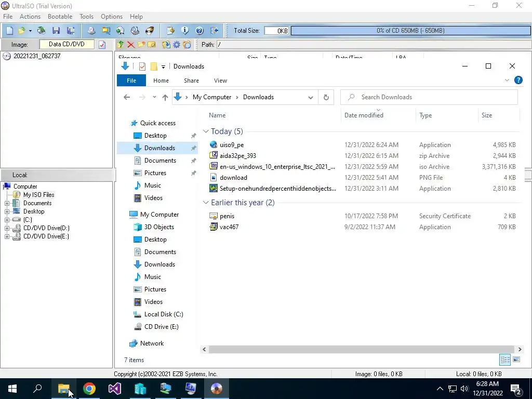The width and height of the screenshot is (532, 399).
Task: Click the folder label icon right of the gear
Action: (187, 45)
